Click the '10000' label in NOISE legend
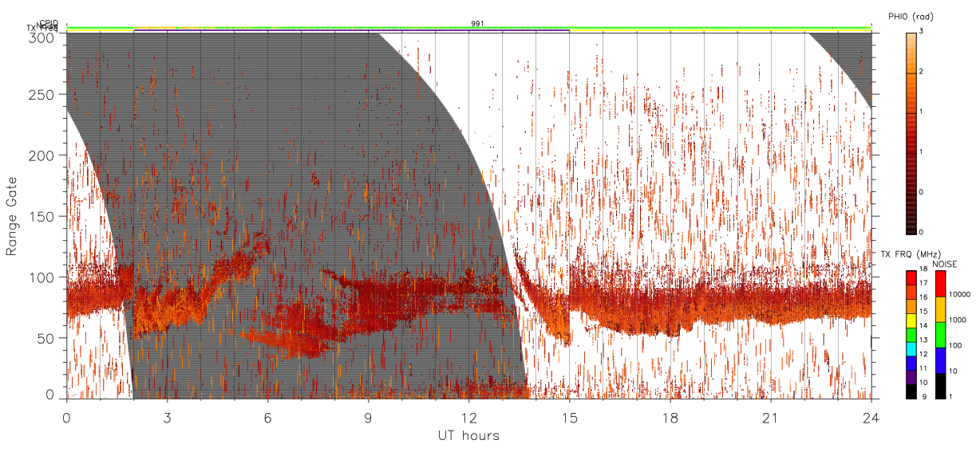 pos(959,294)
